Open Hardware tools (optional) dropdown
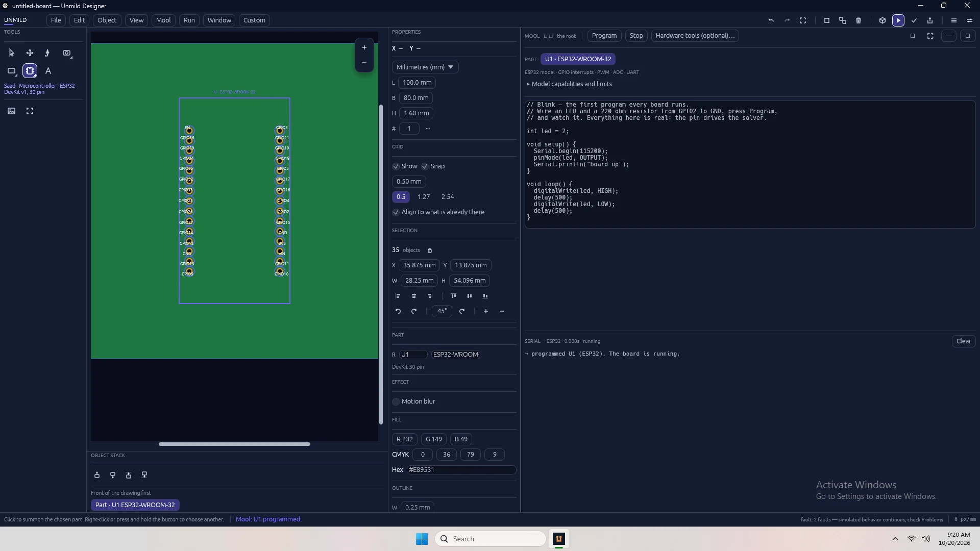The height and width of the screenshot is (551, 980). pyautogui.click(x=695, y=36)
